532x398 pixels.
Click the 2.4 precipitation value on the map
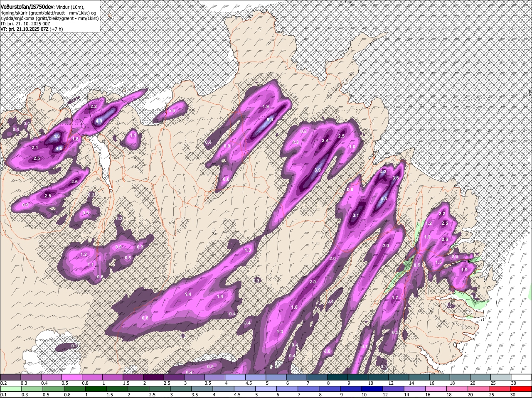[x=325, y=140]
